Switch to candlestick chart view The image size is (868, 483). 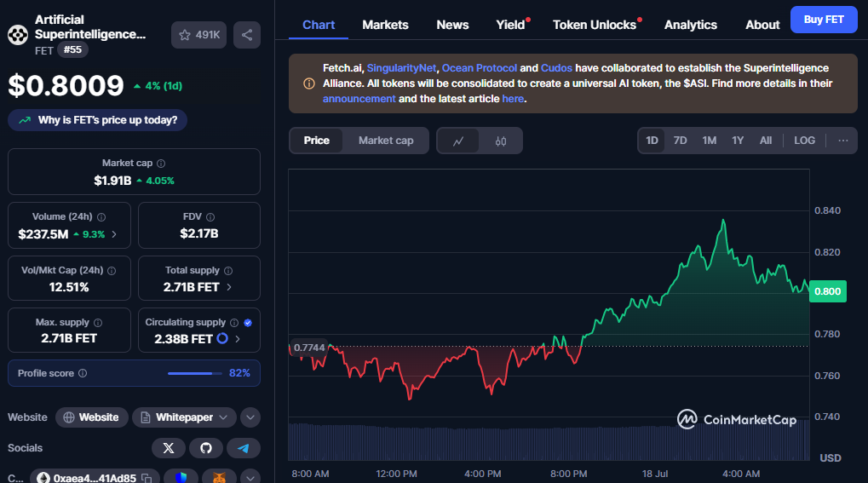(x=501, y=141)
